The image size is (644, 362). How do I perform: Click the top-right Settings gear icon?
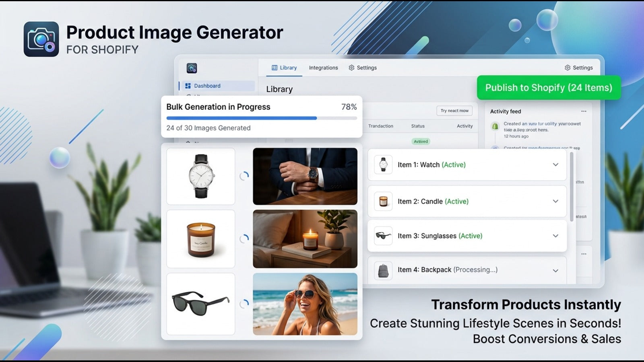pyautogui.click(x=568, y=68)
